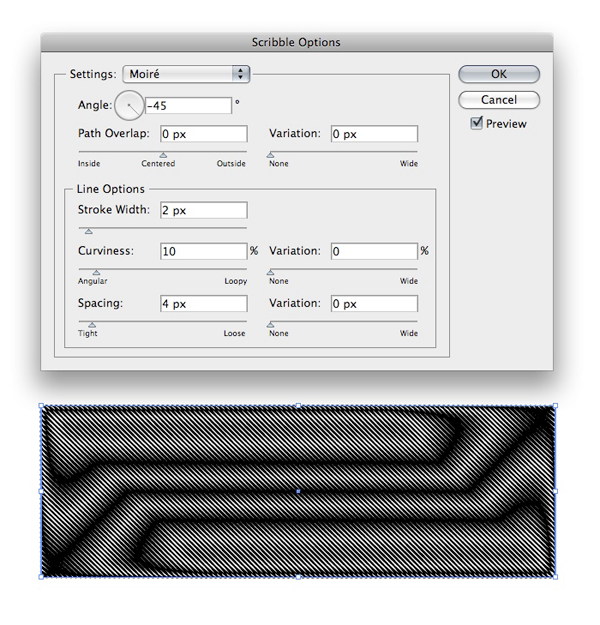Click the Curviness Variation slider handle
The height and width of the screenshot is (625, 600).
(271, 272)
